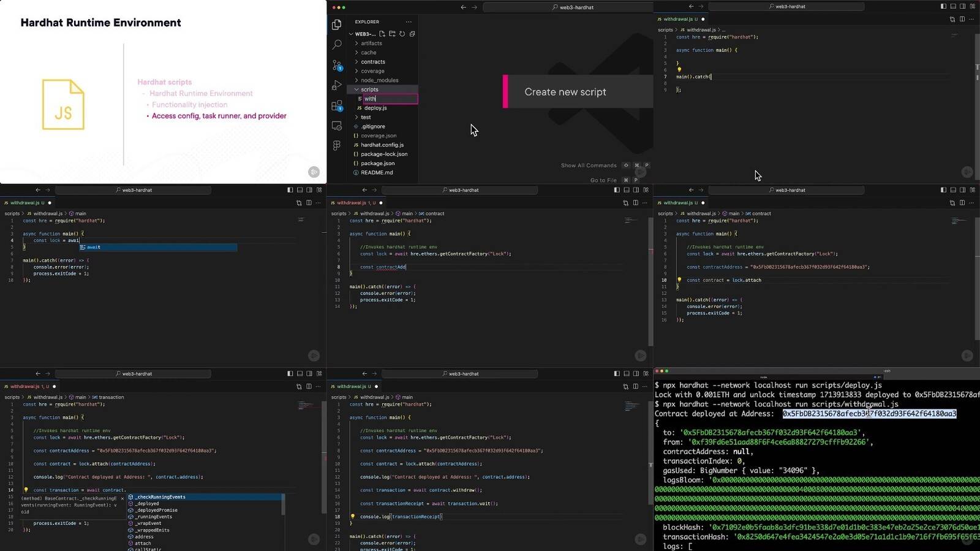Open explorer Views and More Actions ellipsis
This screenshot has height=551, width=980.
click(409, 21)
